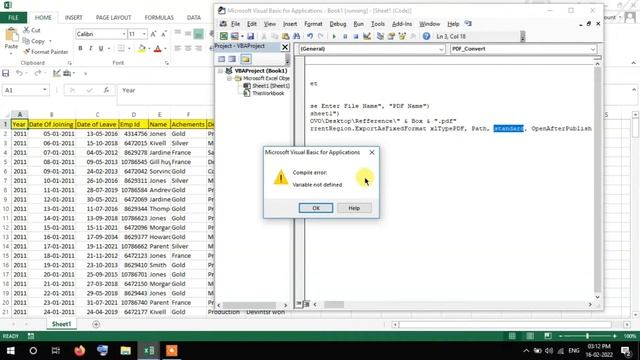Open the Run menu in VBA editor
This screenshot has width=640, height=360.
[x=358, y=24]
